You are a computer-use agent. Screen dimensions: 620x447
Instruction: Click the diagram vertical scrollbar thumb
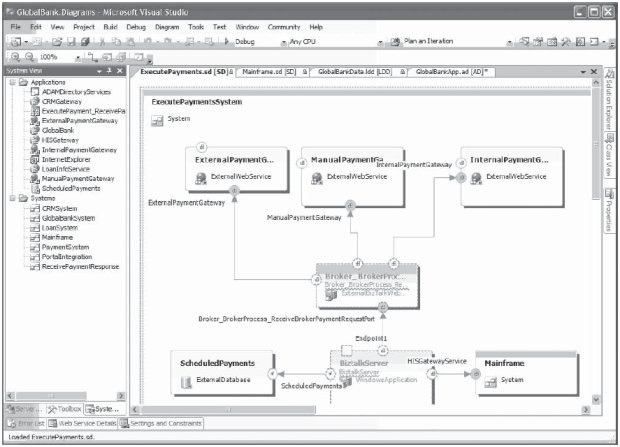coord(596,144)
